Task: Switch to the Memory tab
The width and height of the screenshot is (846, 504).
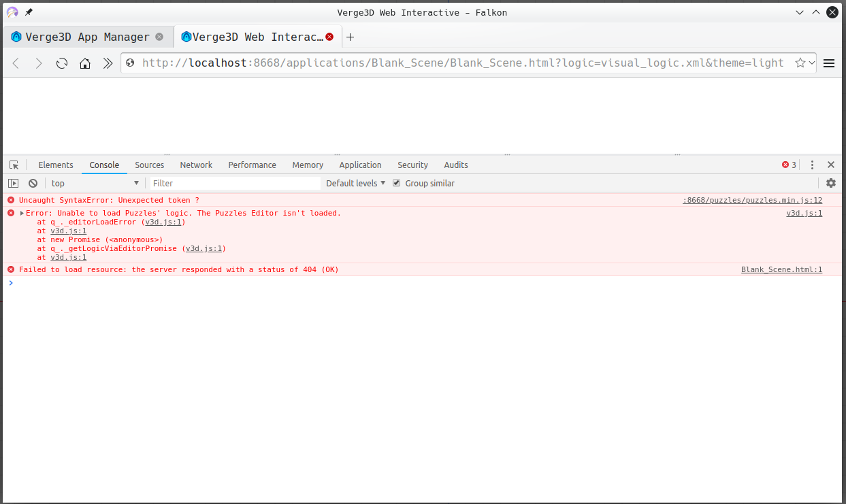Action: pyautogui.click(x=308, y=165)
